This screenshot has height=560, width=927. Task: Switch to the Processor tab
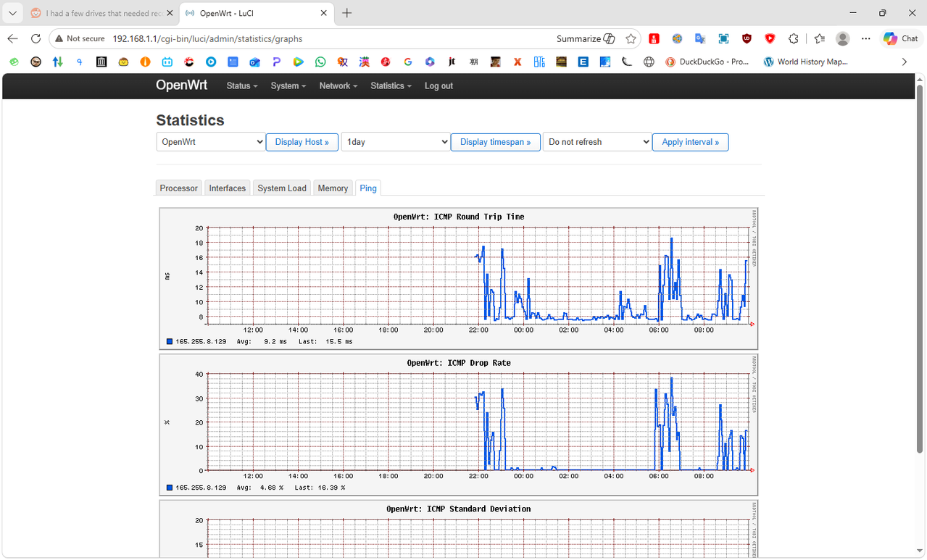point(179,188)
